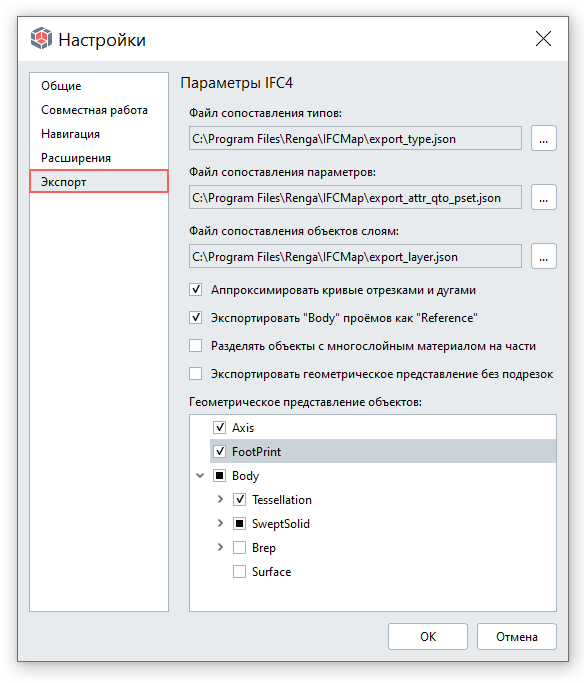The height and width of the screenshot is (683, 584).
Task: Uncheck the Axis representation
Action: tap(219, 427)
